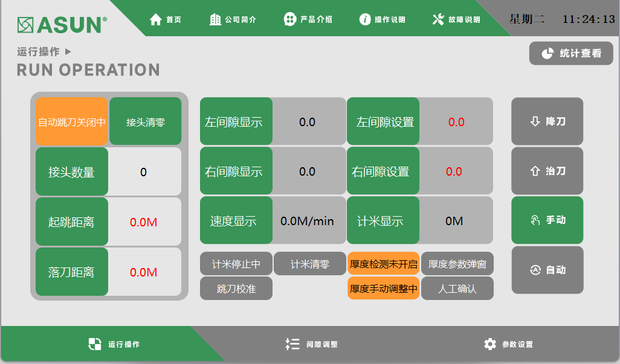Switch to 手动 manual mode
Image resolution: width=620 pixels, height=364 pixels.
point(547,220)
